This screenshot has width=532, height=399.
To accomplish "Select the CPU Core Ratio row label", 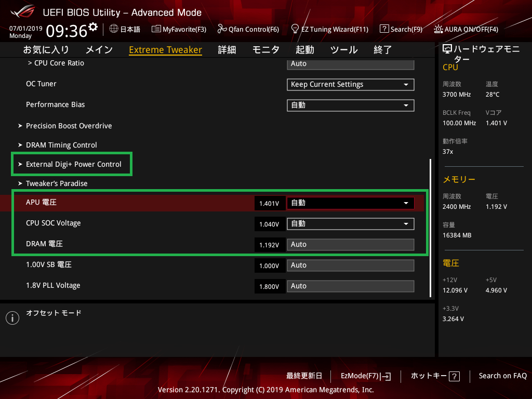I will [56, 63].
